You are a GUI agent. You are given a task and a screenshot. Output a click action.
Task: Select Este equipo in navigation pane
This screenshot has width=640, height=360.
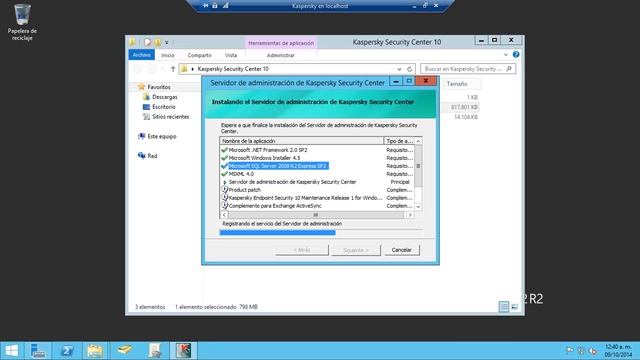(162, 136)
